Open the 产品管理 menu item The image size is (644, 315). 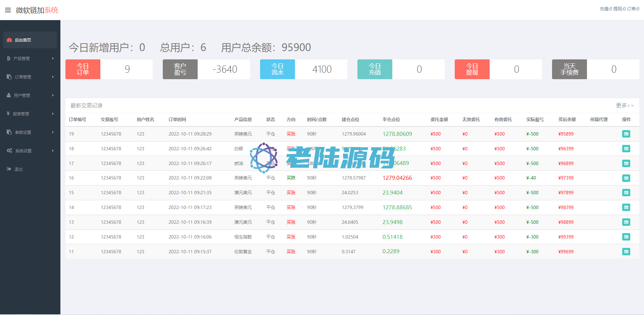click(21, 58)
